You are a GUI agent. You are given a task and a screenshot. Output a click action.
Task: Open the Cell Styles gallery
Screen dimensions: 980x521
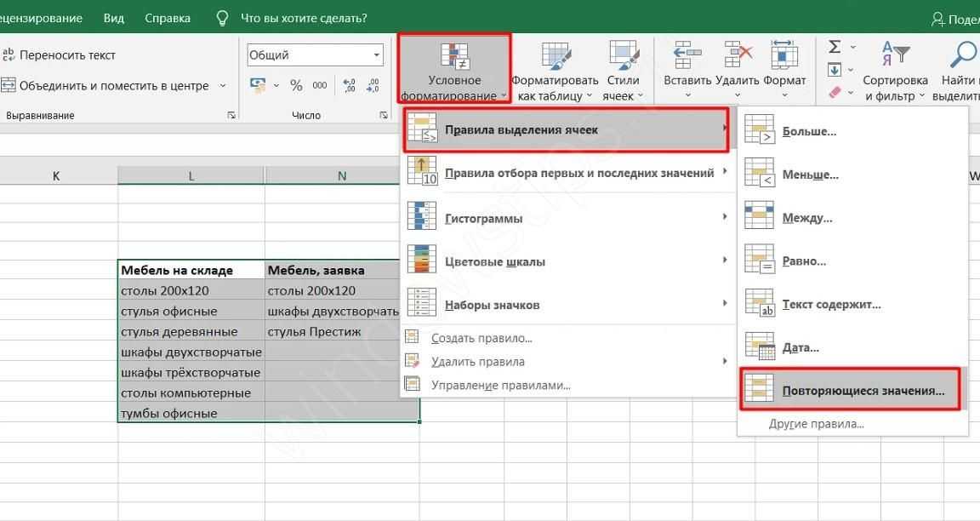tap(624, 72)
